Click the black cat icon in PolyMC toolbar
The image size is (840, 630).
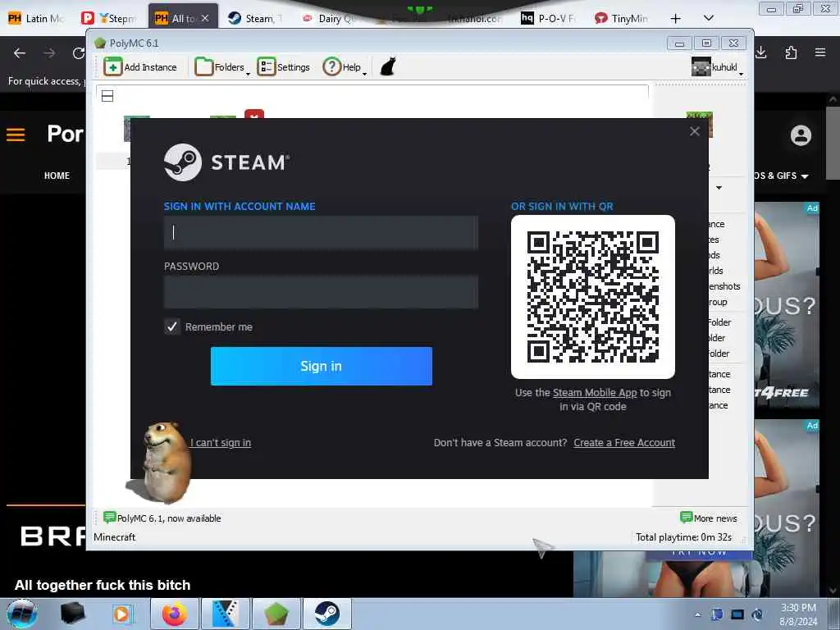point(388,67)
